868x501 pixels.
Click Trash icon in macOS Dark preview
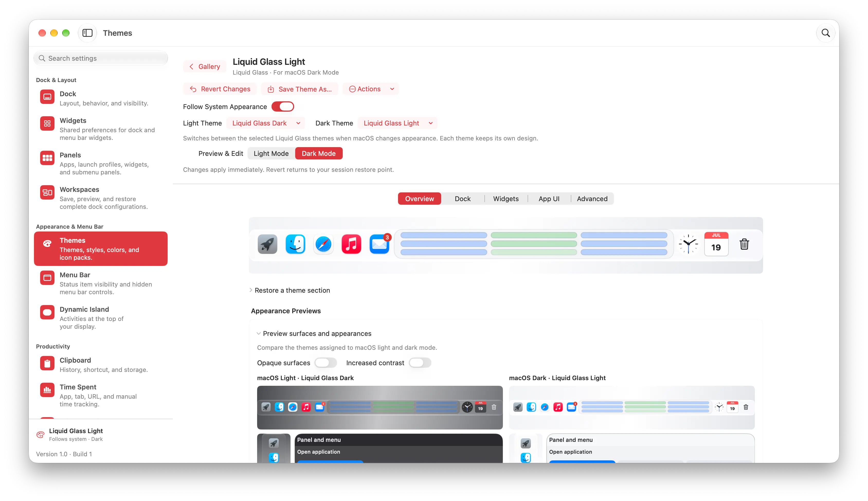746,407
